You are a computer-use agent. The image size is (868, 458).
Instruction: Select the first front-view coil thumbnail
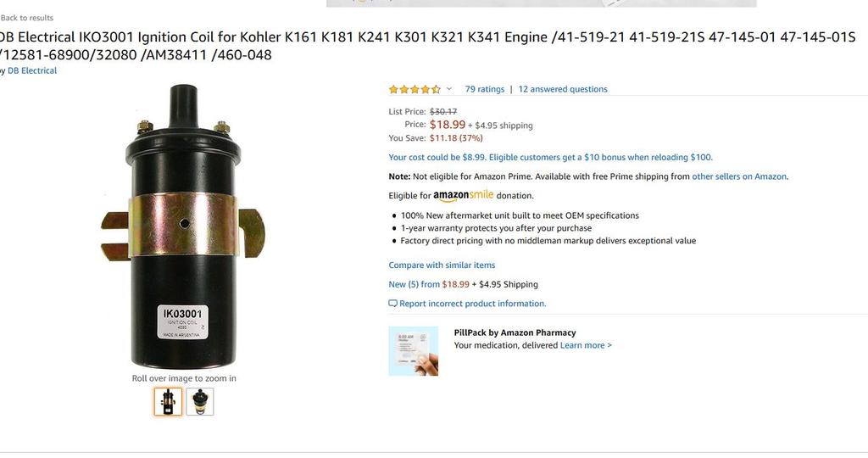click(168, 401)
